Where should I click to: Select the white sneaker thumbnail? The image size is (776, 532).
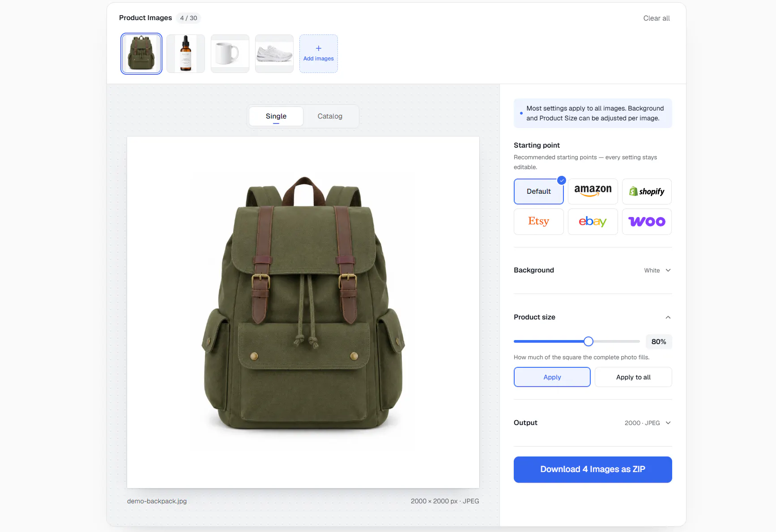(x=274, y=54)
